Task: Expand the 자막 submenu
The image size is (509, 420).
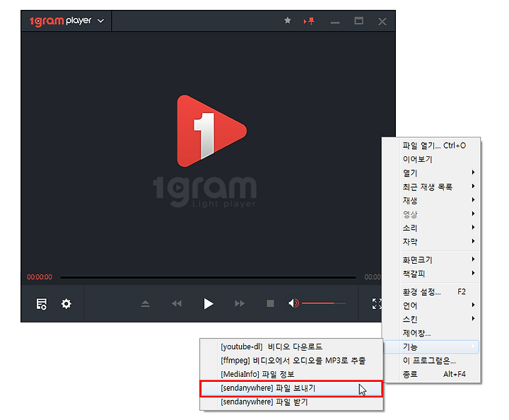Action: (431, 242)
